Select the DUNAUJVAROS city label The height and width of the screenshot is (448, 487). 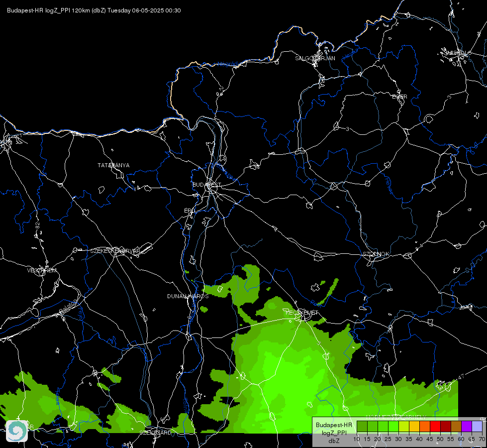click(x=188, y=296)
